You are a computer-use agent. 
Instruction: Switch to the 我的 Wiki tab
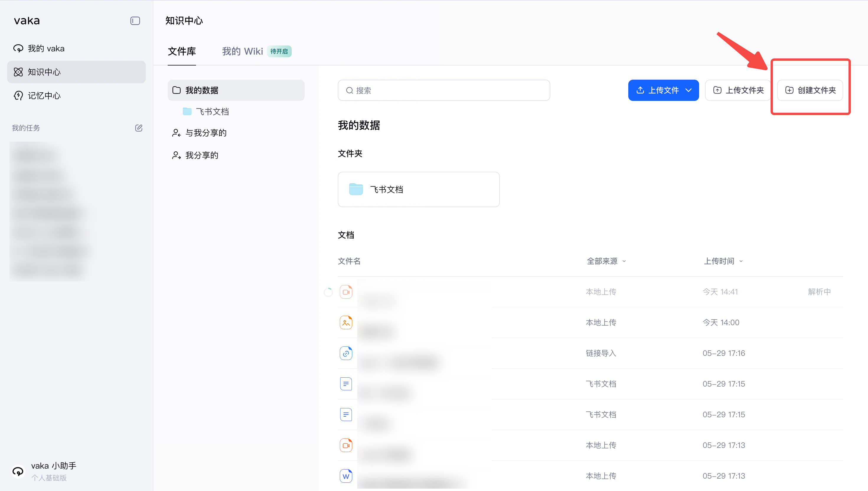(x=242, y=51)
